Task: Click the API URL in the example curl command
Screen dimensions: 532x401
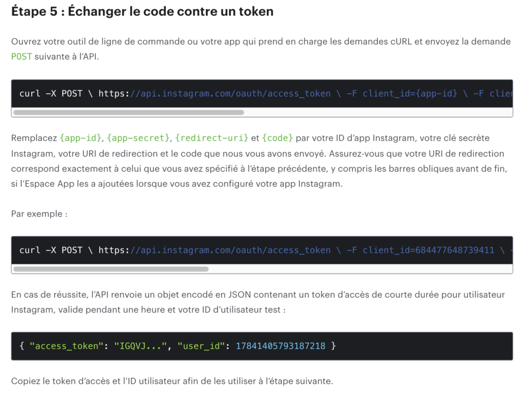Action: [x=215, y=250]
